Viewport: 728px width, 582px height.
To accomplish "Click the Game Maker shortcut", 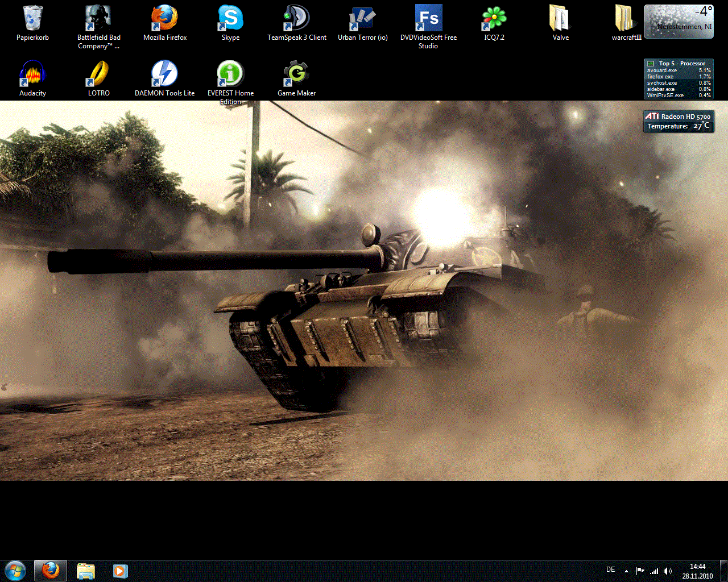I will 297,78.
